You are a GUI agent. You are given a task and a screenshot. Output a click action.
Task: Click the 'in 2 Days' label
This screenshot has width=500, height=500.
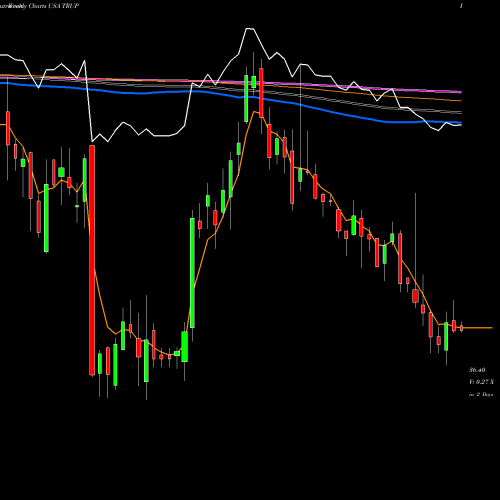481,394
